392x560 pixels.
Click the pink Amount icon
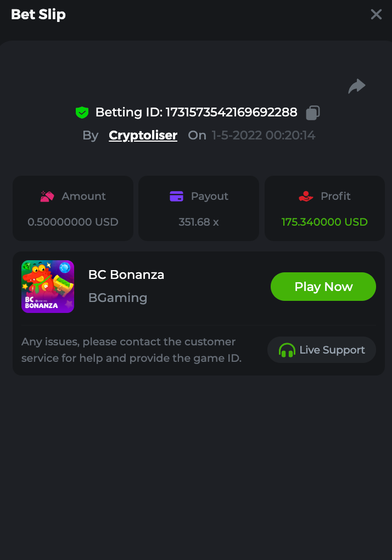(47, 196)
